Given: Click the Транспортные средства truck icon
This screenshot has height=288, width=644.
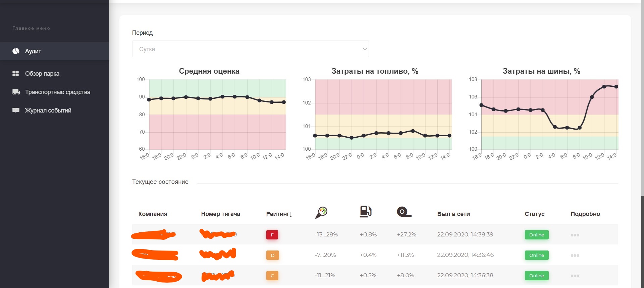Looking at the screenshot, I should click(16, 92).
